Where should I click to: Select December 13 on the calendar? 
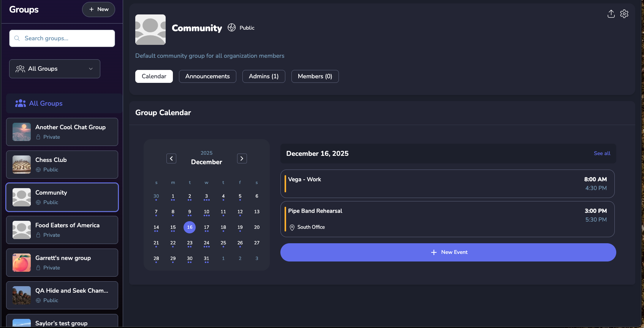point(257,212)
